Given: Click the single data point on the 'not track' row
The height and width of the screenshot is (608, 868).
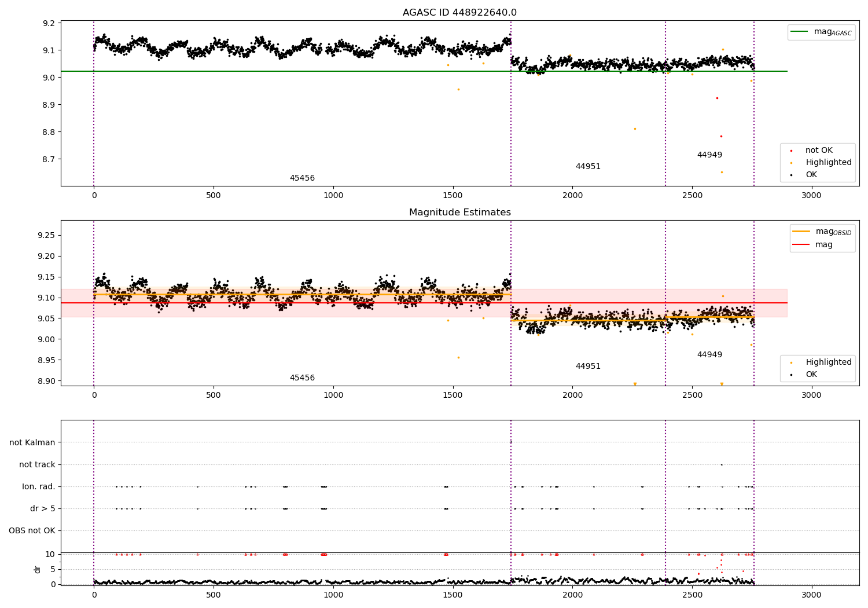Looking at the screenshot, I should click(x=722, y=464).
